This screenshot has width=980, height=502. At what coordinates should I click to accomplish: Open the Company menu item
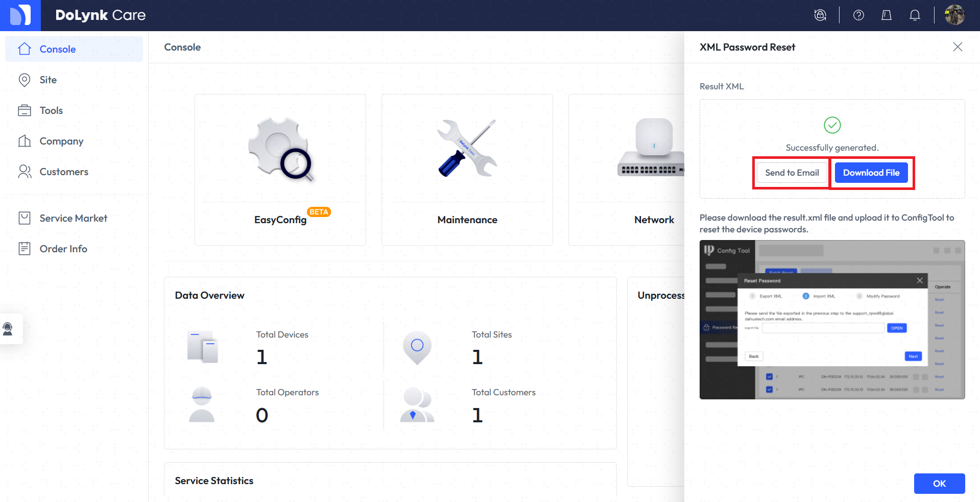(74, 141)
